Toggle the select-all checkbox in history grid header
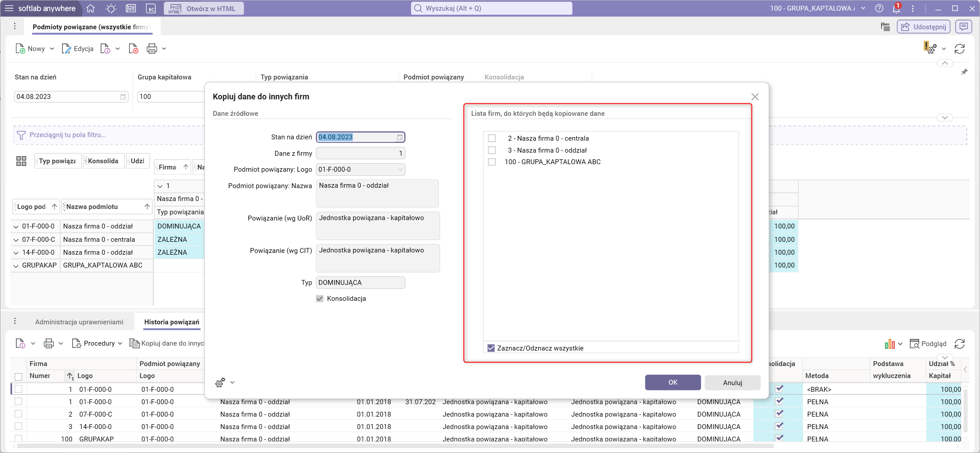 tap(18, 377)
